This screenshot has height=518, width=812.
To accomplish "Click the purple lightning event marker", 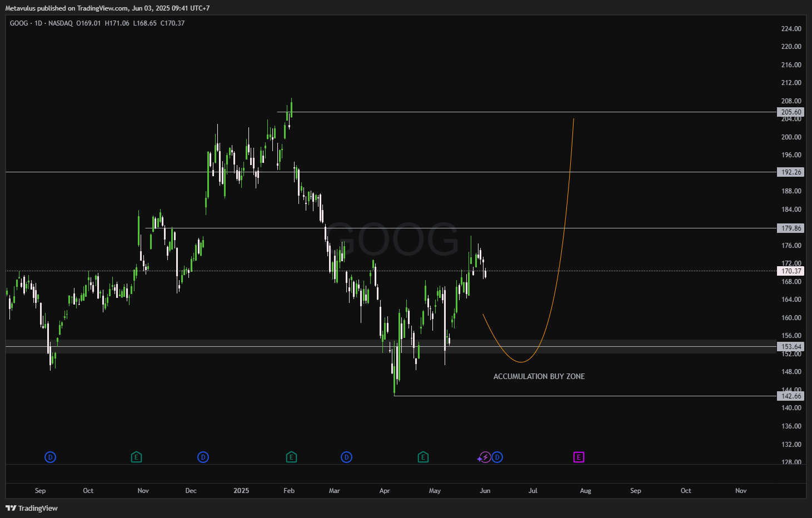I will 485,457.
